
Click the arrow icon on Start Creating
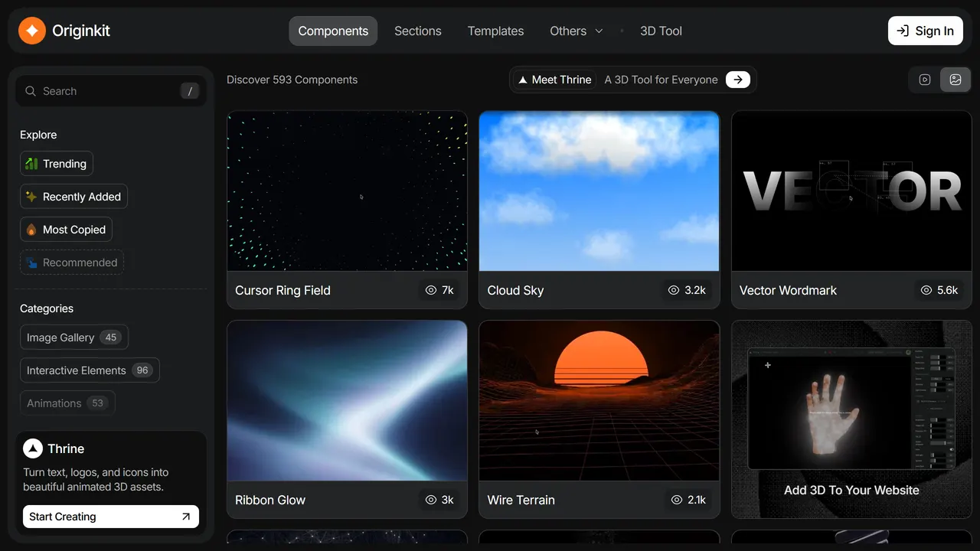click(186, 517)
